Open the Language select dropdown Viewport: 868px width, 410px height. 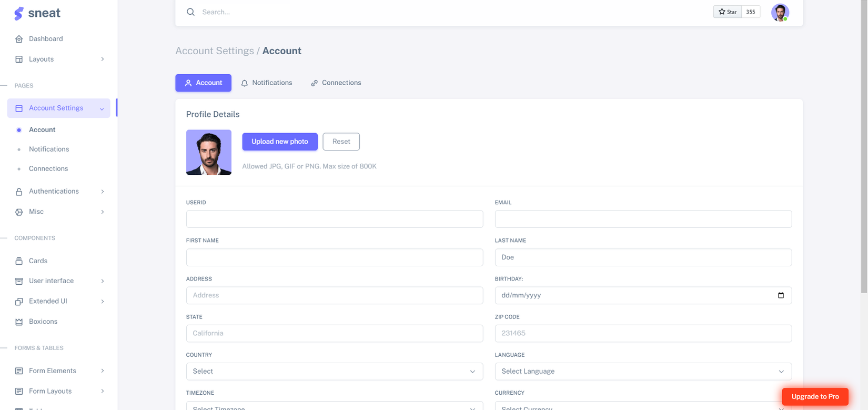[643, 372]
